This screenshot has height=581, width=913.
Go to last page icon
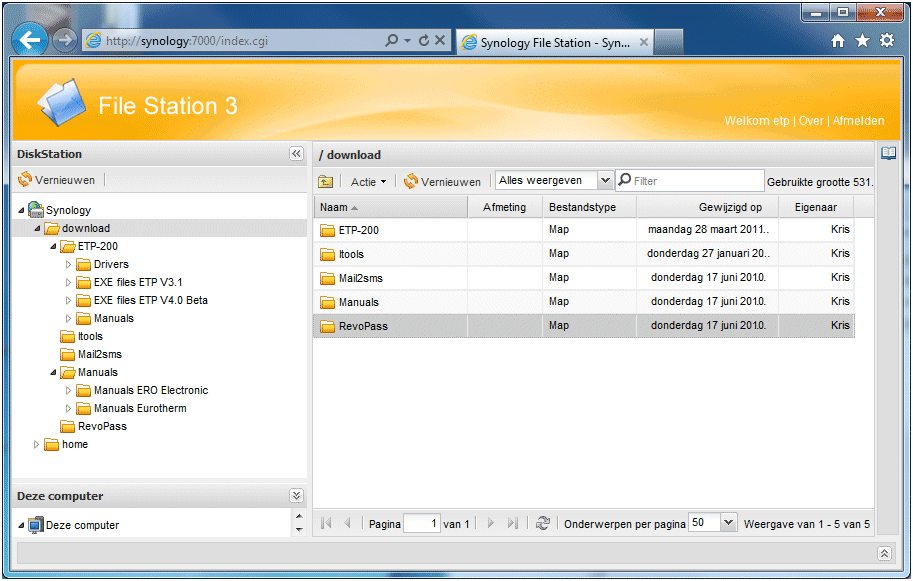click(512, 523)
